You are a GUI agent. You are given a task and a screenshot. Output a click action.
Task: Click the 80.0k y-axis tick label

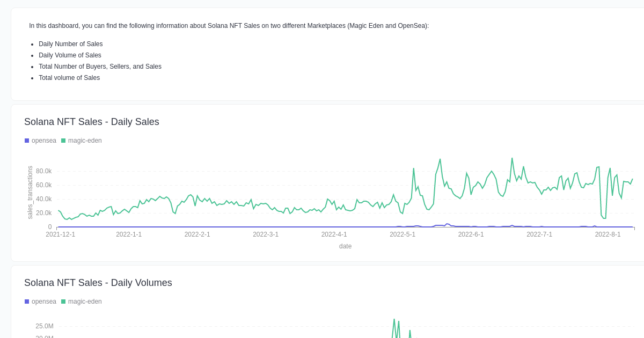click(44, 171)
